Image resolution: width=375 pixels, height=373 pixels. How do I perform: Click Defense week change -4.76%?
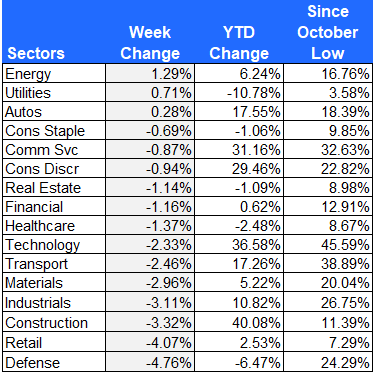coord(150,362)
